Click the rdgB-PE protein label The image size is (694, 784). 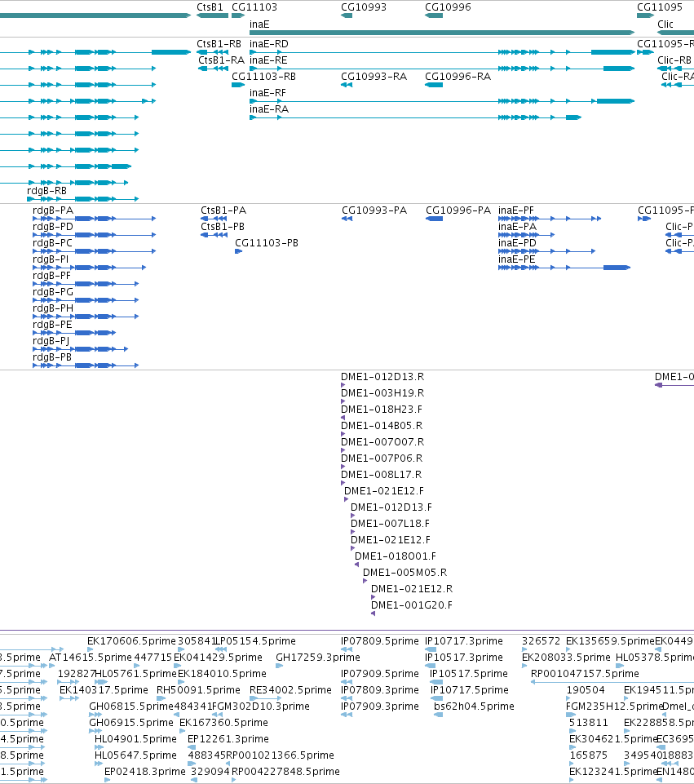point(52,325)
